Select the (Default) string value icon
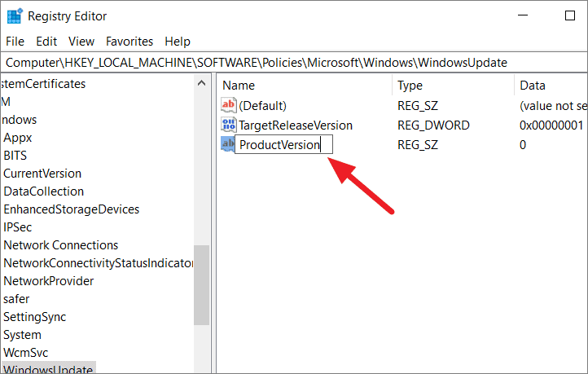This screenshot has width=588, height=374. pos(228,105)
